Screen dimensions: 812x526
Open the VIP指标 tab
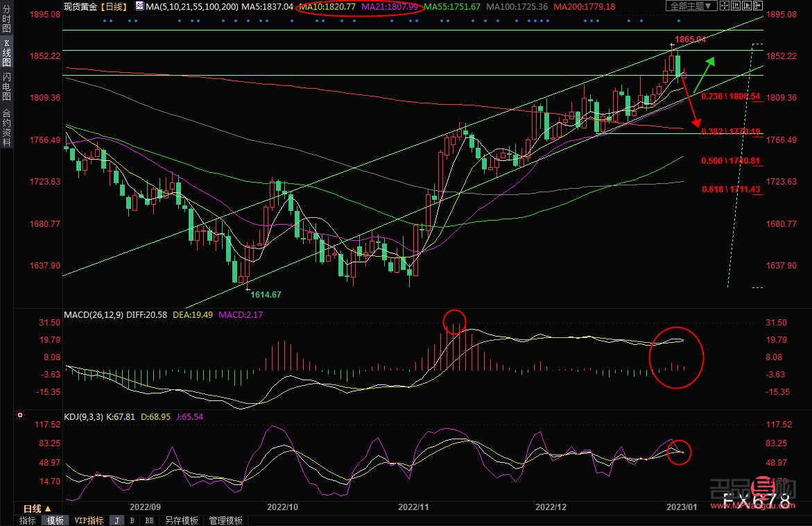point(89,520)
